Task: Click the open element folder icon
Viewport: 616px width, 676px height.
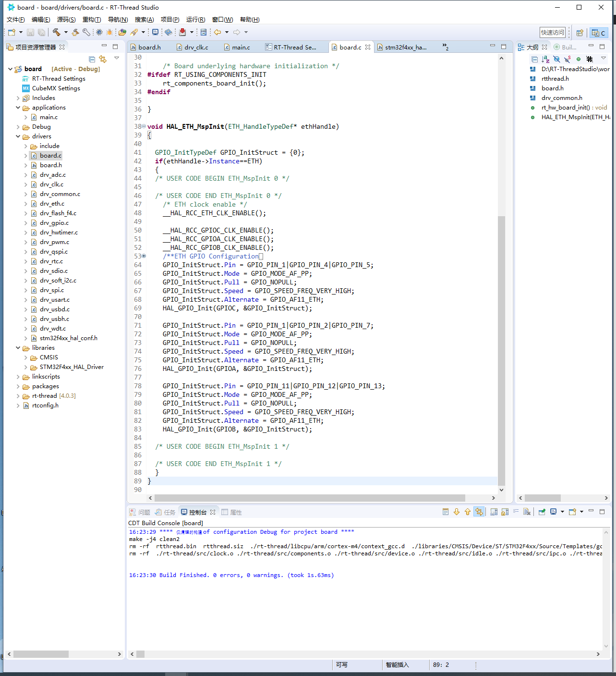Action: tap(122, 32)
